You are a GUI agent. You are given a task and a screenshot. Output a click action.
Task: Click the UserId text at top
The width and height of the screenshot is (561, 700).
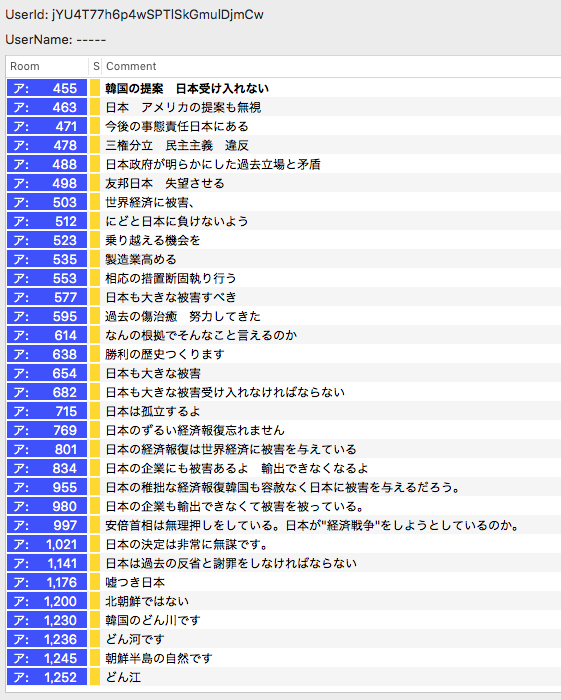click(134, 15)
